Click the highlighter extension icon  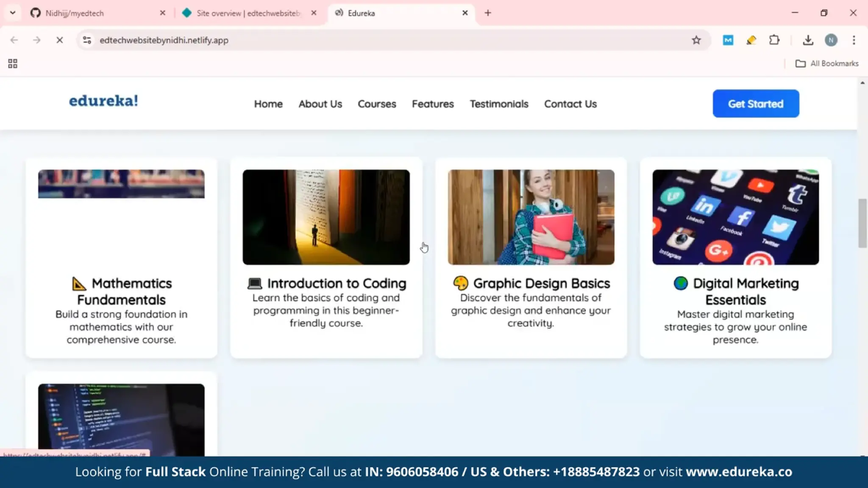point(751,40)
